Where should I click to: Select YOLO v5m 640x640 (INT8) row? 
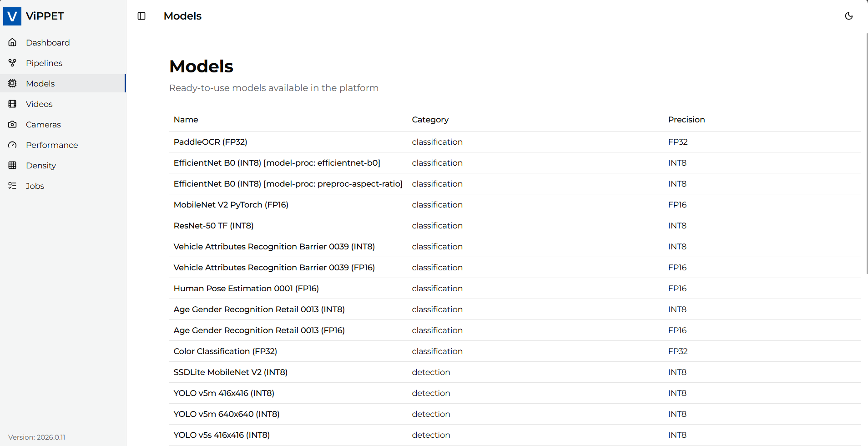point(226,414)
